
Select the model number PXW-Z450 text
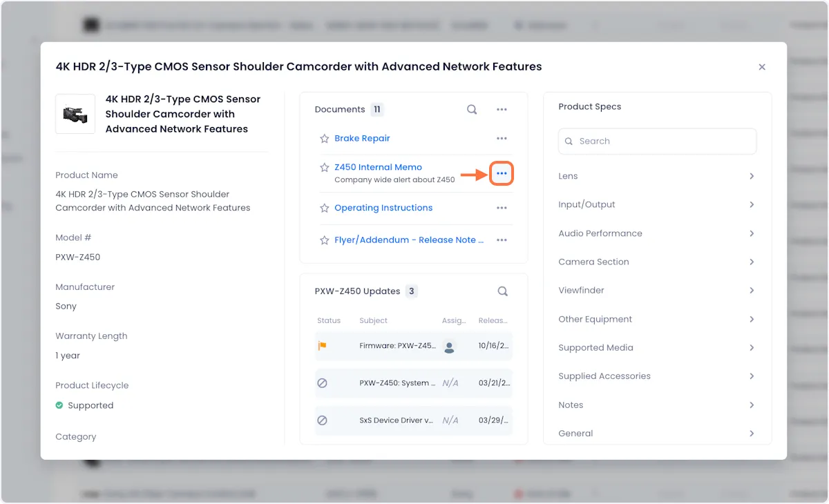pyautogui.click(x=78, y=257)
